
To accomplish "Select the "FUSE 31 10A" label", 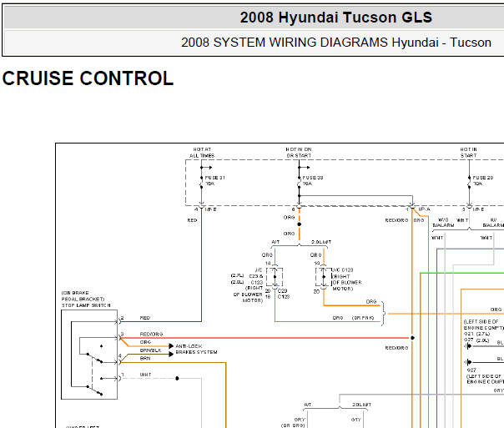I will [x=215, y=180].
